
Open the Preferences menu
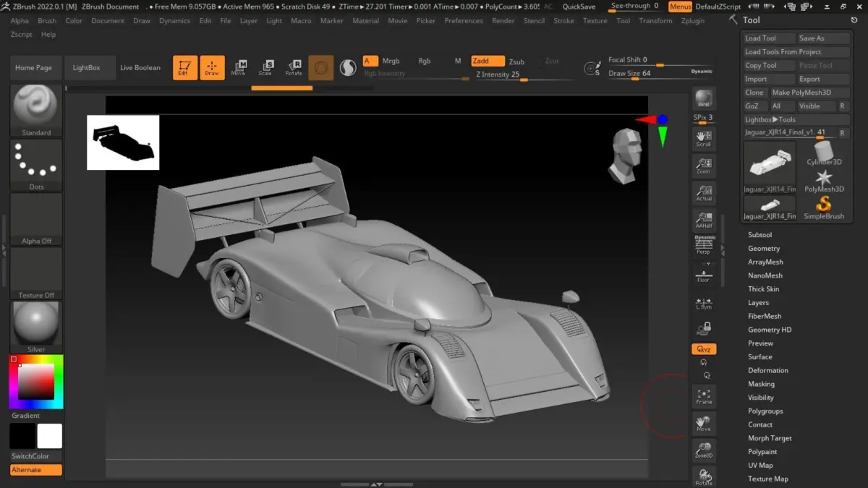pos(464,21)
